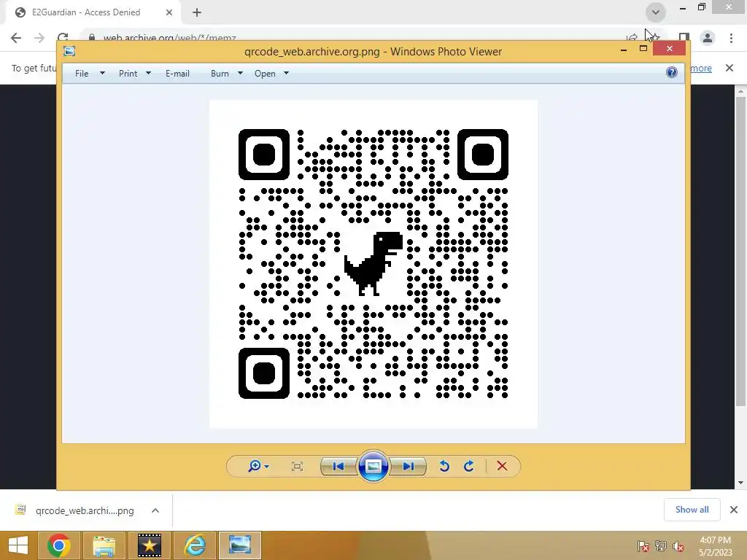This screenshot has width=747, height=560.
Task: Rotate image clockwise
Action: pos(469,466)
